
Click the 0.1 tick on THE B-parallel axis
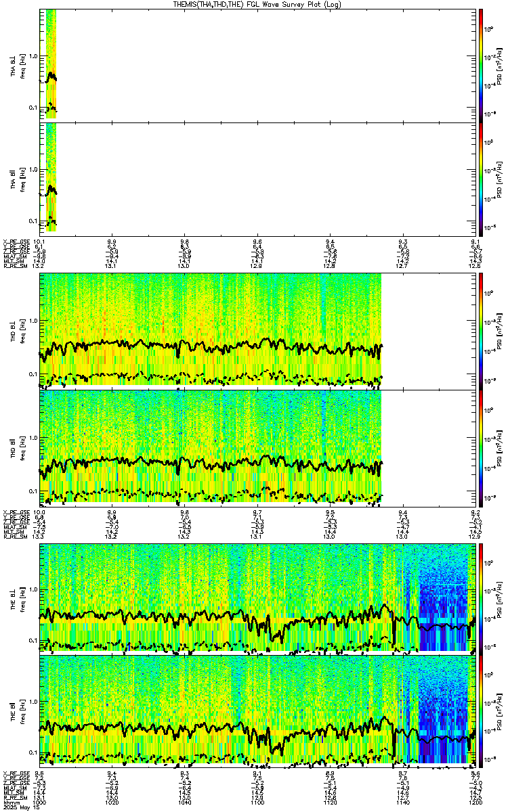click(x=33, y=753)
